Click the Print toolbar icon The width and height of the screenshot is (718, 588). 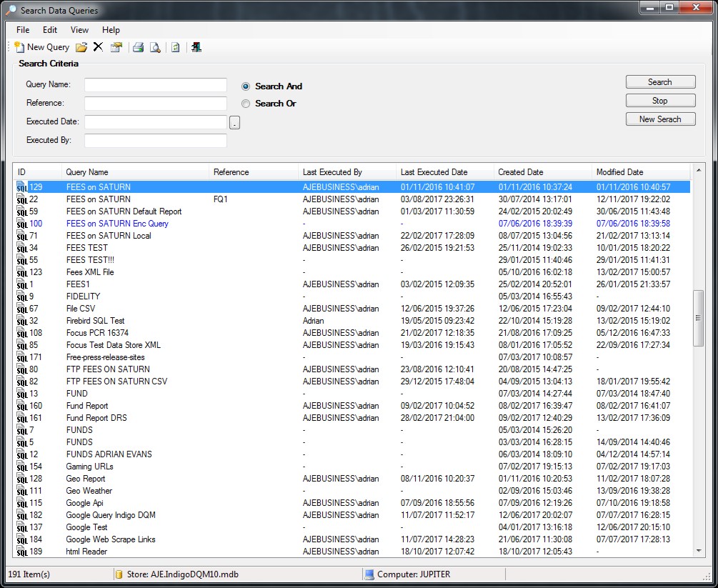tap(138, 47)
